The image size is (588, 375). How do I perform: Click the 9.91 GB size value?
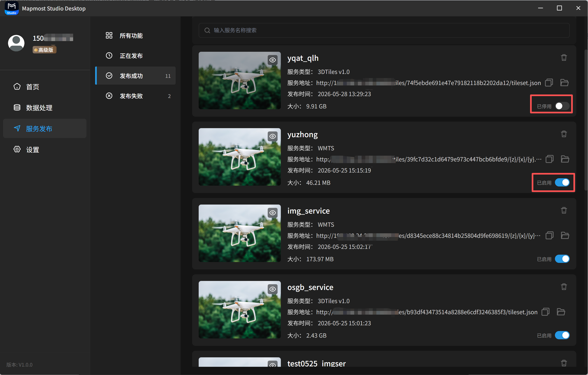[x=316, y=106]
